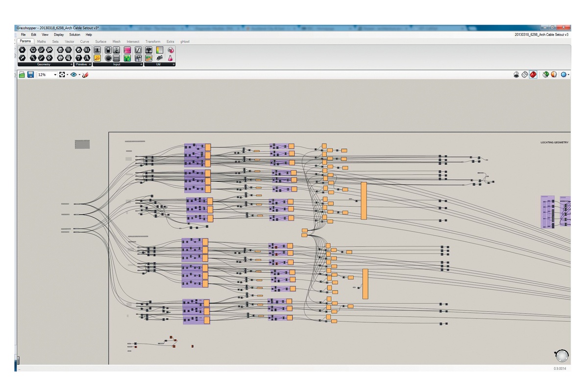Switch to the gHowl tab

(185, 42)
